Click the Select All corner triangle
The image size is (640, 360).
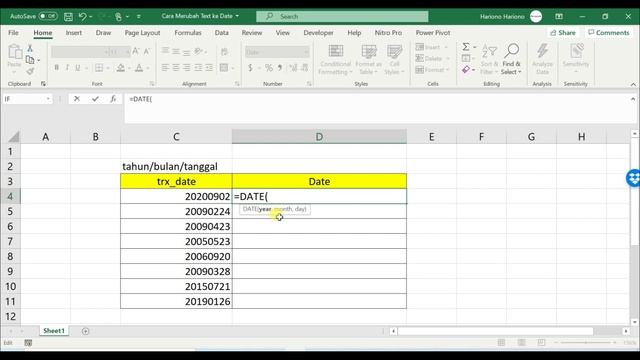pyautogui.click(x=13, y=137)
